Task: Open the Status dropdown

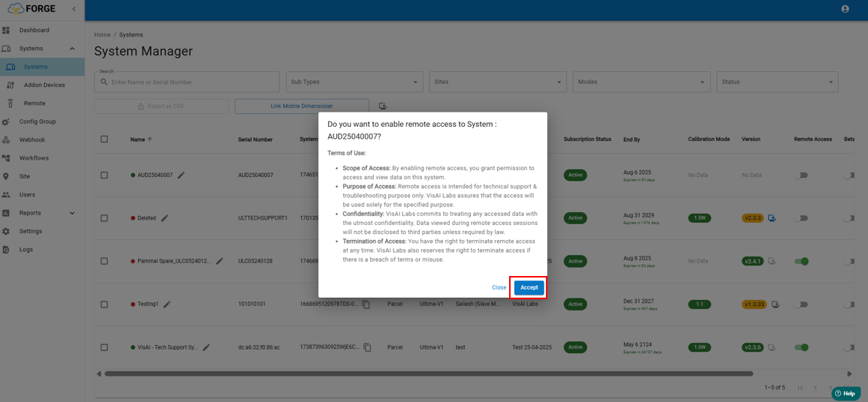Action: click(777, 82)
